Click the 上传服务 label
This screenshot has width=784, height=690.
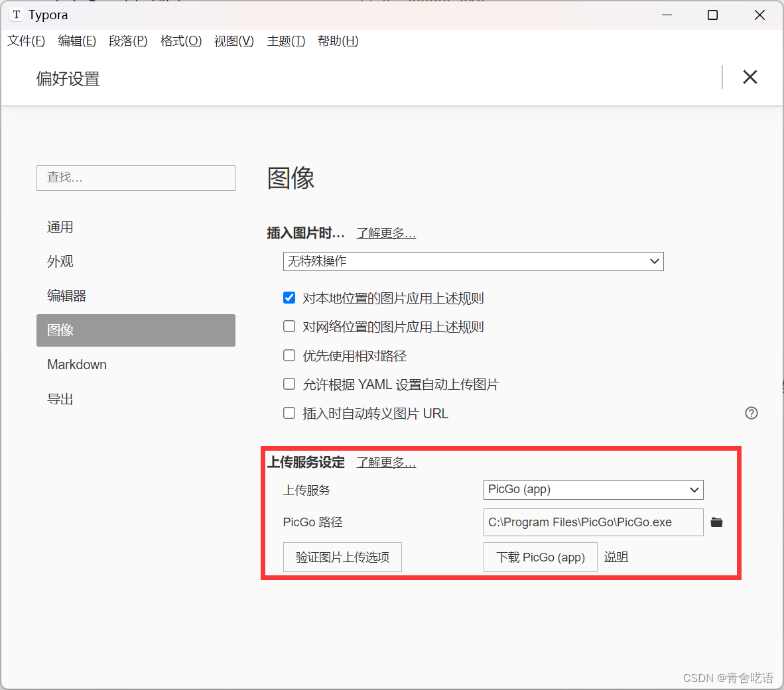tap(307, 490)
